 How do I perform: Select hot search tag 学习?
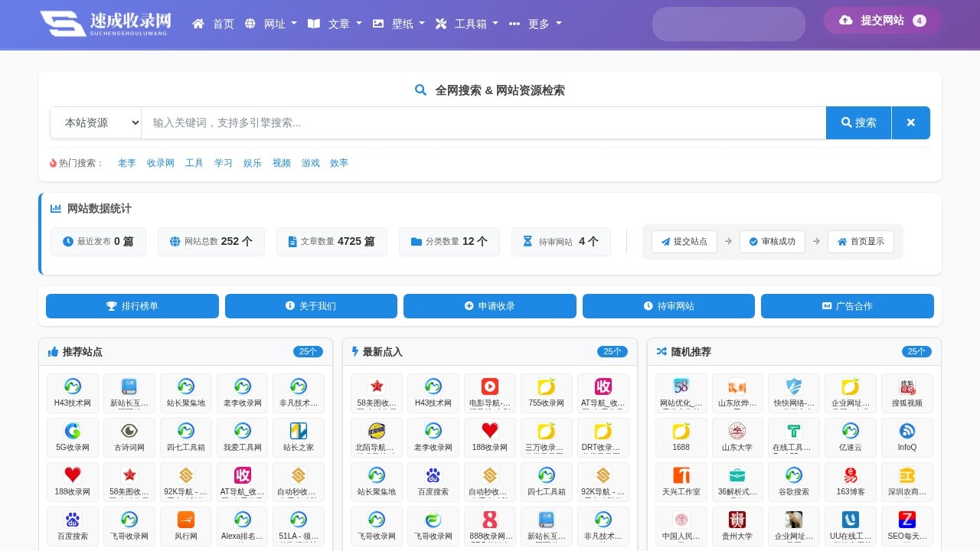coord(224,163)
